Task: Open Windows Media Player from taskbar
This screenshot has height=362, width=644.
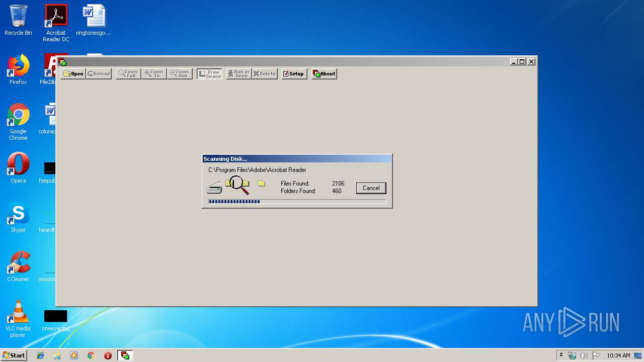Action: pyautogui.click(x=74, y=355)
